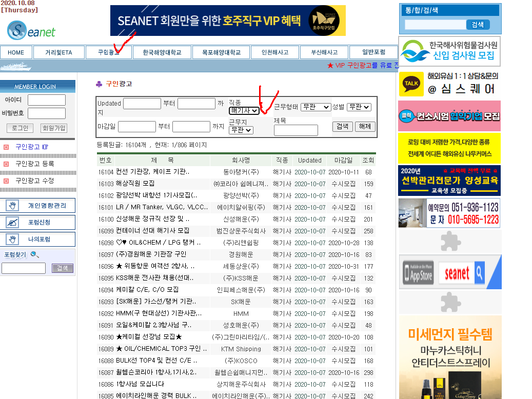Screen dimensions: 532x399
Task: Click the red square bullet before 구인광고 등록
Action: [x=6, y=164]
